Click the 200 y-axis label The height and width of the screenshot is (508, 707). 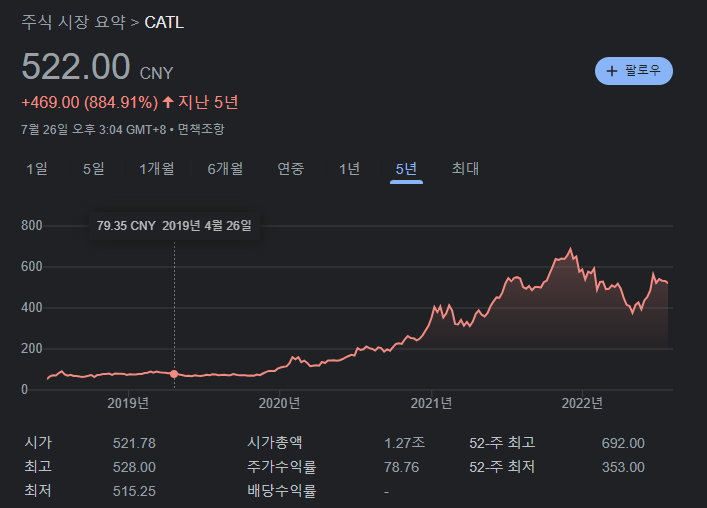pyautogui.click(x=32, y=348)
